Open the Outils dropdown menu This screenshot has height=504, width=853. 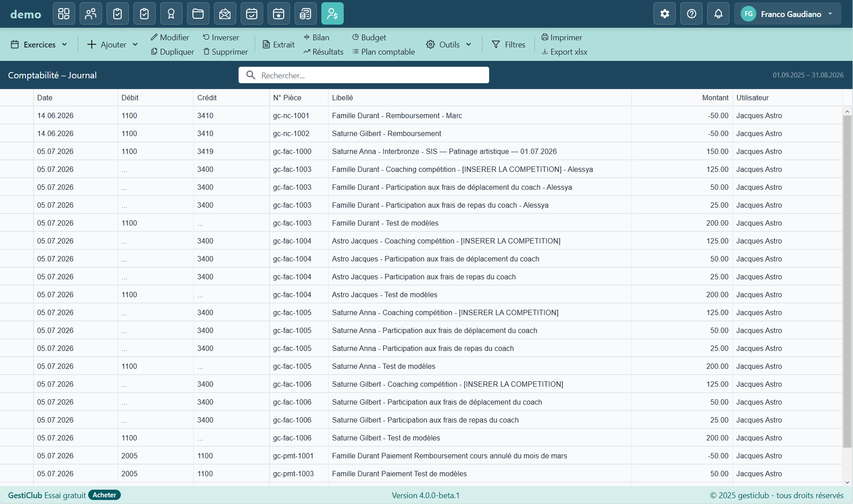[x=449, y=44]
